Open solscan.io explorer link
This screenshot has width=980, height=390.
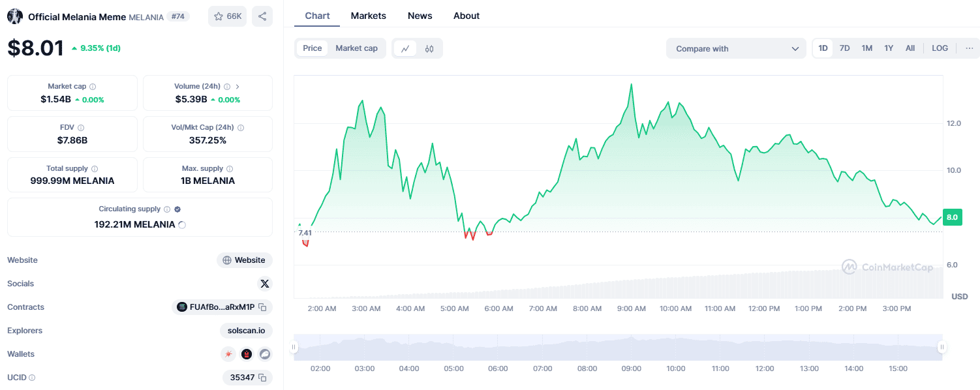(246, 331)
